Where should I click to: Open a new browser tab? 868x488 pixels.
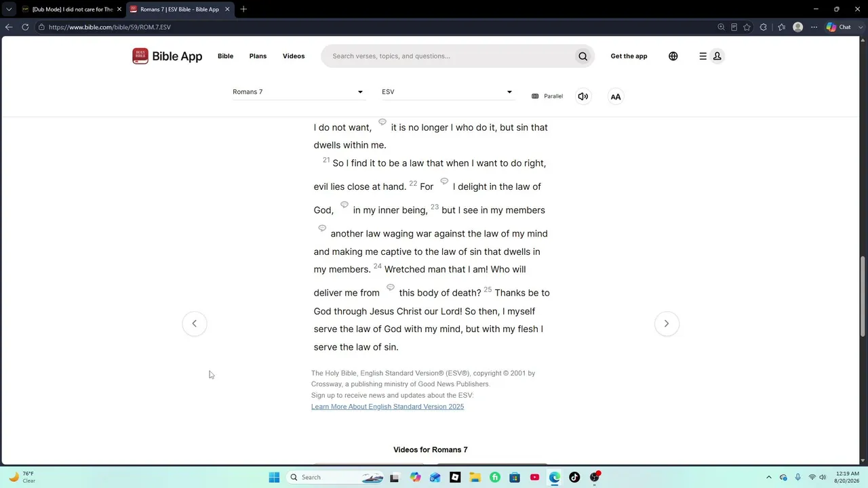tap(243, 9)
